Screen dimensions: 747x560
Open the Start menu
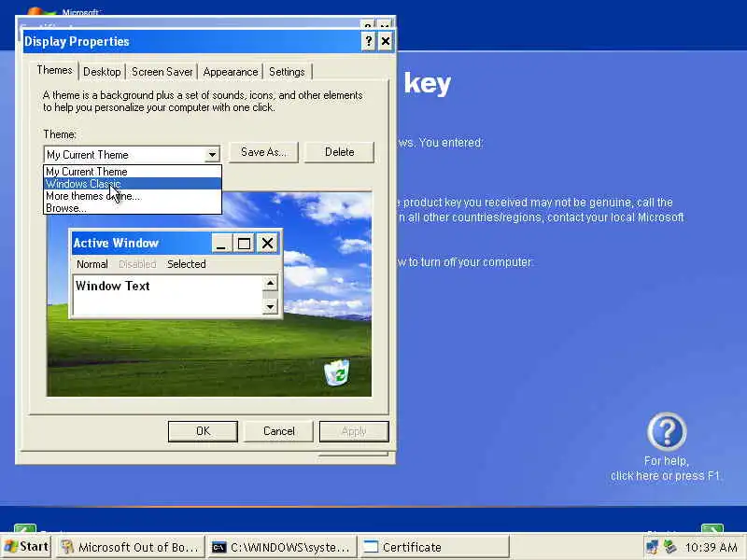[x=27, y=547]
